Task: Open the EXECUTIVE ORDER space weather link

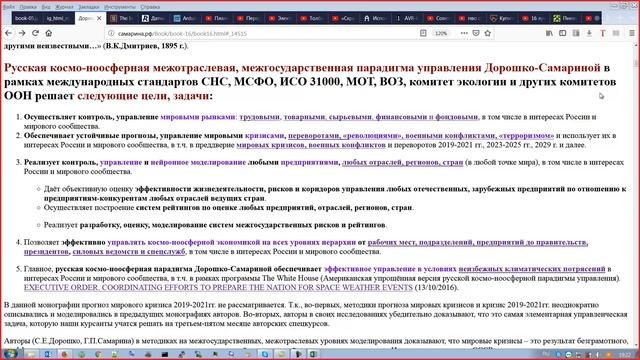Action: pos(218,287)
